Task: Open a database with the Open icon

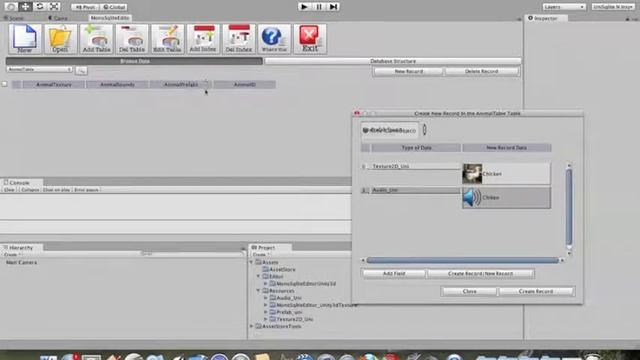Action: [60, 39]
